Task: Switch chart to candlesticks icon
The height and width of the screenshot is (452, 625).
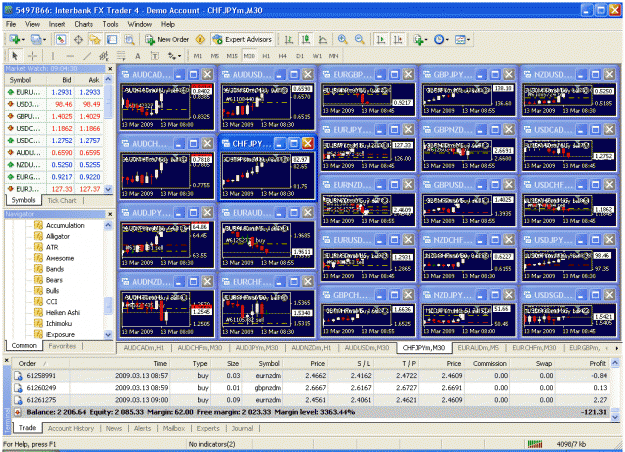Action: pyautogui.click(x=306, y=39)
